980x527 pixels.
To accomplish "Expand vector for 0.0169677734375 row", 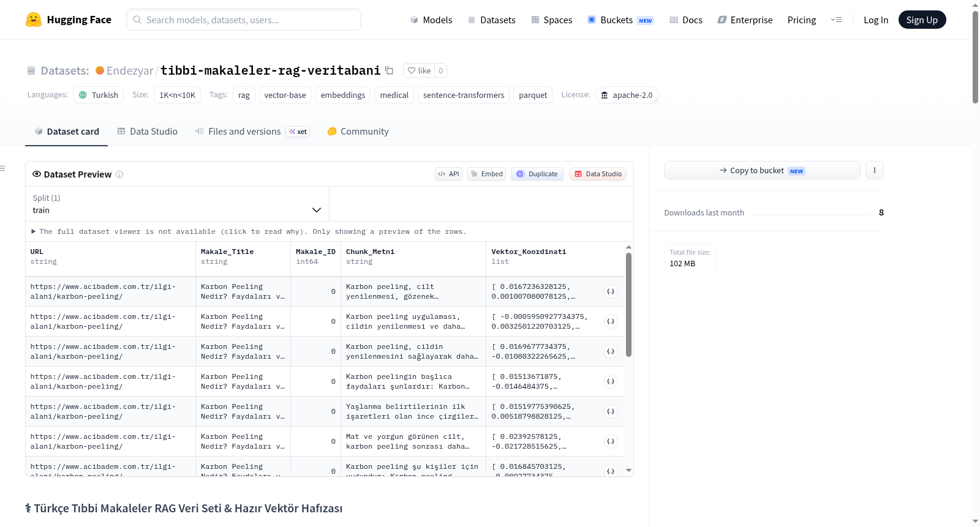I will (x=611, y=351).
